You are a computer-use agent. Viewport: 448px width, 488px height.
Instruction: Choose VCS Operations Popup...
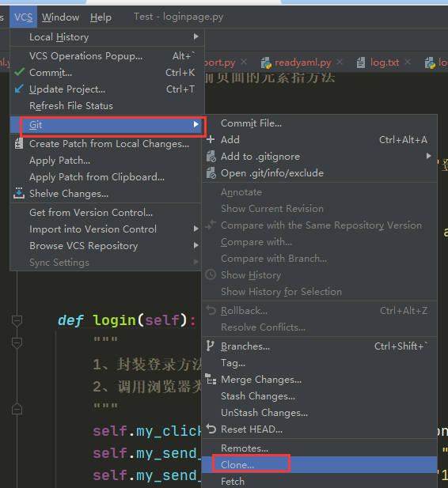pyautogui.click(x=107, y=56)
